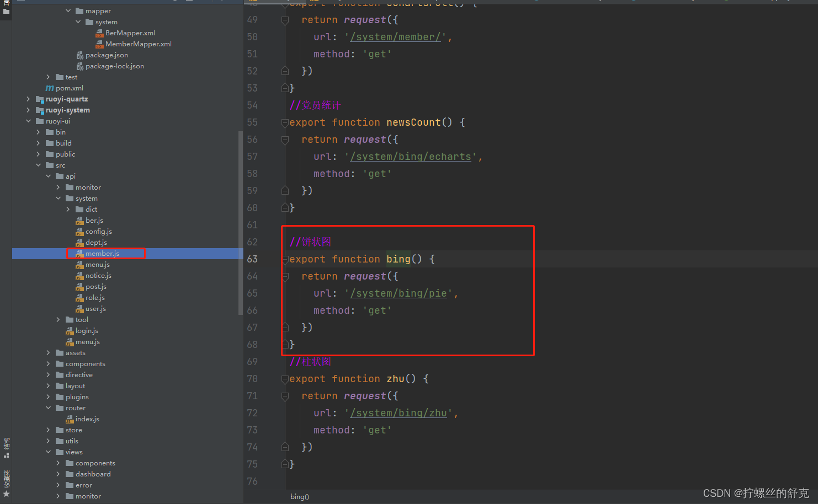Screen dimensions: 818x504
Task: Click the config.js file icon
Action: pos(79,232)
